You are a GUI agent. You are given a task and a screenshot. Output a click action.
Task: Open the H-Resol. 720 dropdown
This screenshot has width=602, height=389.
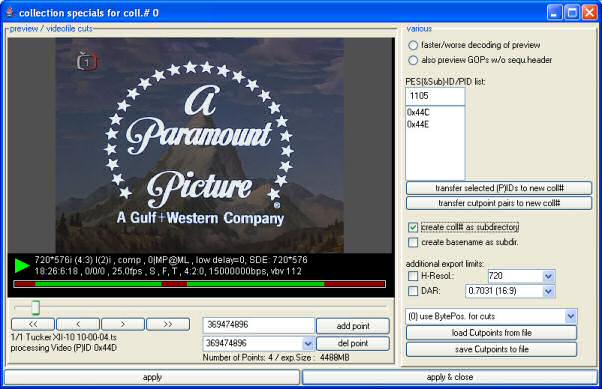pyautogui.click(x=548, y=276)
